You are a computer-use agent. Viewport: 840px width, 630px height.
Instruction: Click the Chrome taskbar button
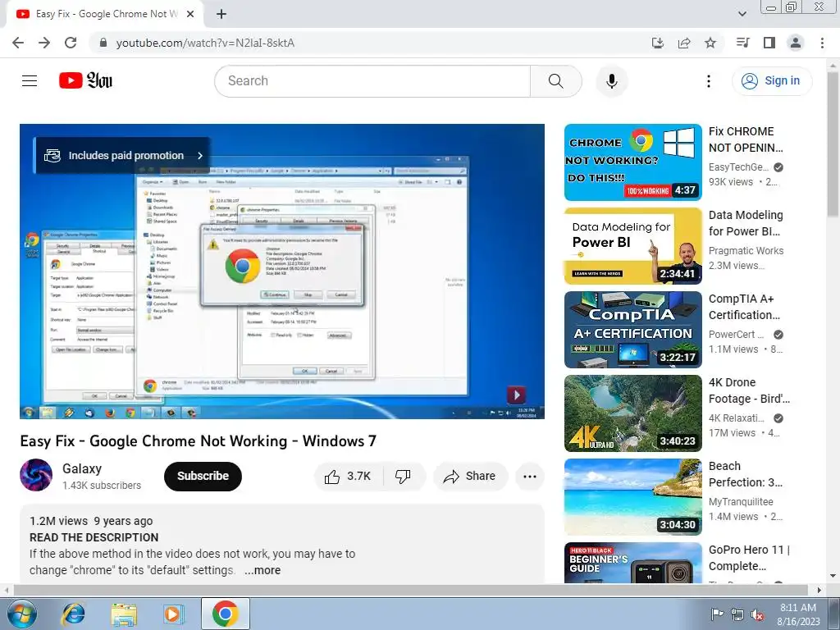point(225,614)
